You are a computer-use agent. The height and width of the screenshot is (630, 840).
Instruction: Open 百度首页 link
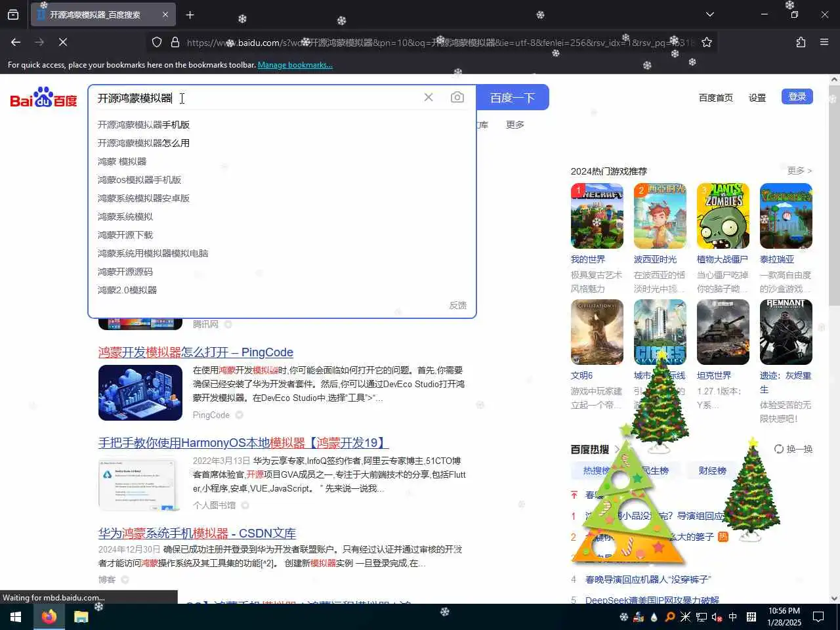(x=716, y=98)
